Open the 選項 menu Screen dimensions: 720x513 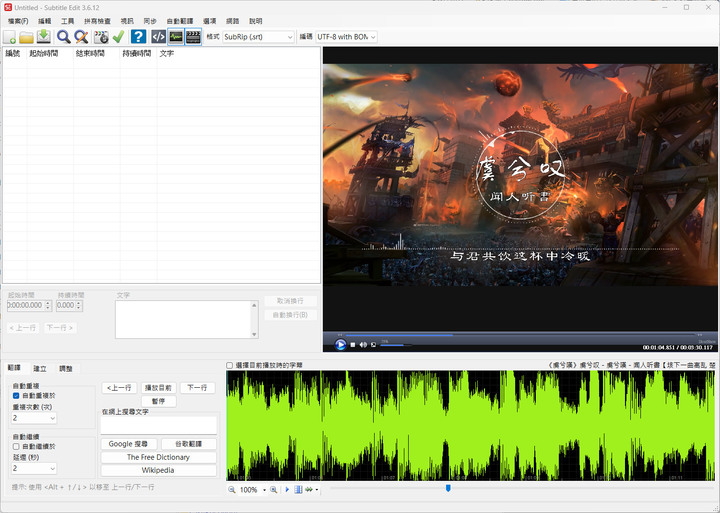210,21
